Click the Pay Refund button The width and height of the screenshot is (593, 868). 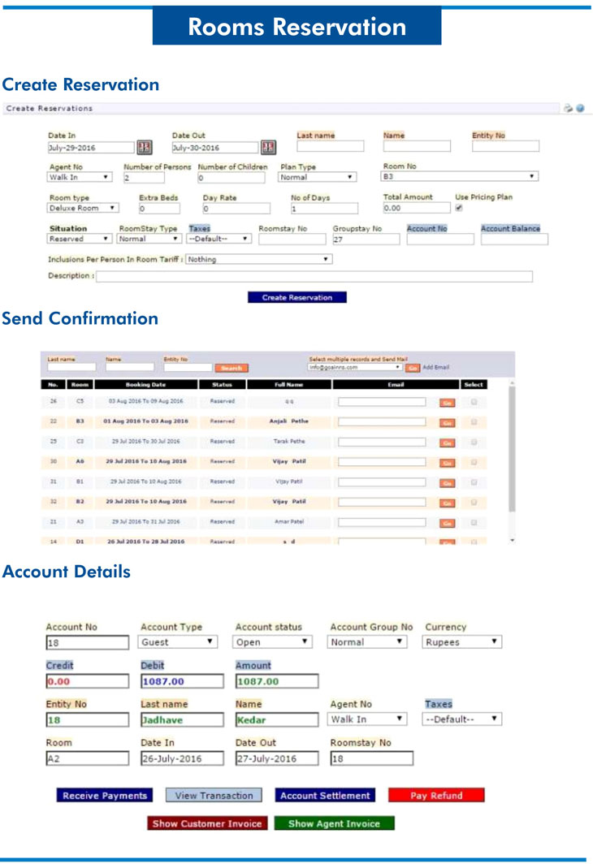click(x=436, y=796)
